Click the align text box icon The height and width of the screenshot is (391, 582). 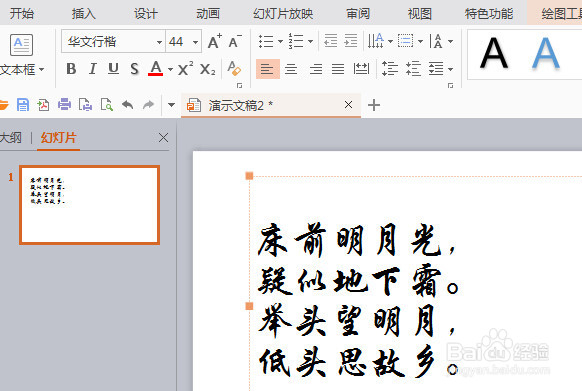point(405,41)
